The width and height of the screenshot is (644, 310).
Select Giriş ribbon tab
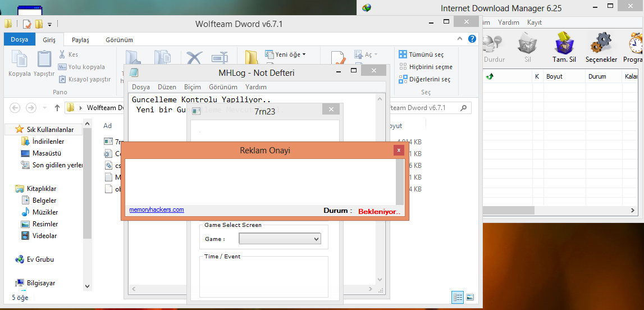(49, 40)
